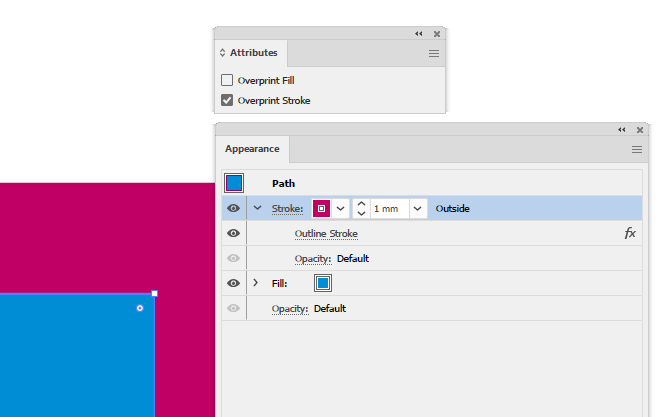Open the stroke weight dropdown list

418,208
